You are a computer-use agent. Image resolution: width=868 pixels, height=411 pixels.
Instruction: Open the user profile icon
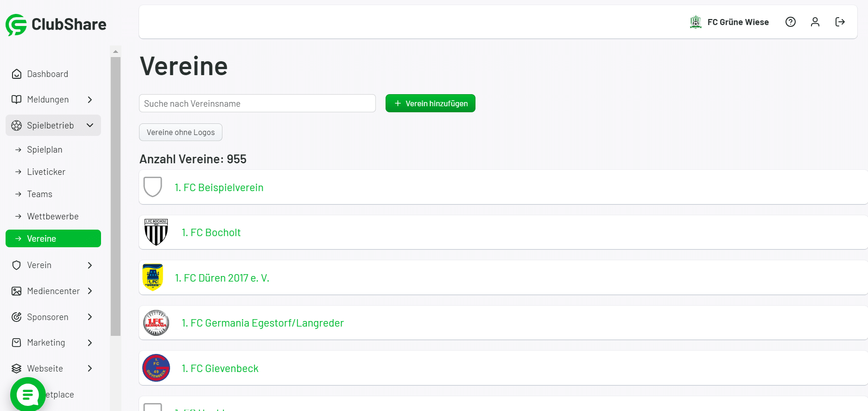pos(815,22)
